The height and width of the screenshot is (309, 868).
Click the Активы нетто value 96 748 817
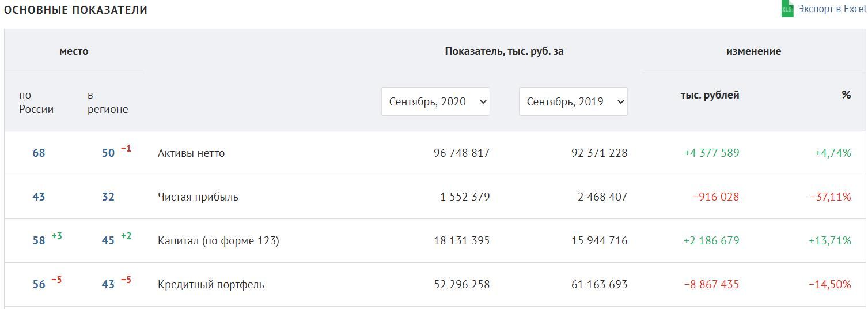pos(461,153)
